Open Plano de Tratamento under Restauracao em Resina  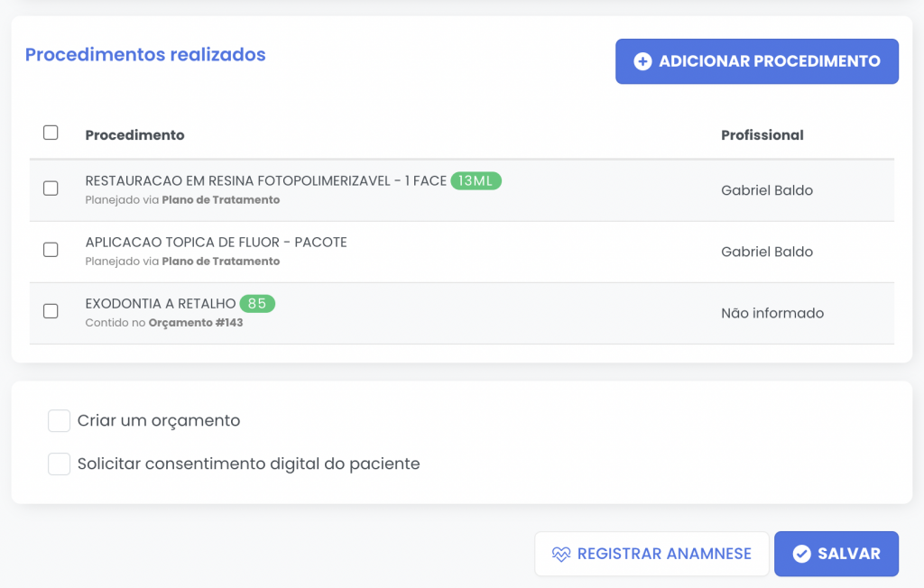pos(221,200)
